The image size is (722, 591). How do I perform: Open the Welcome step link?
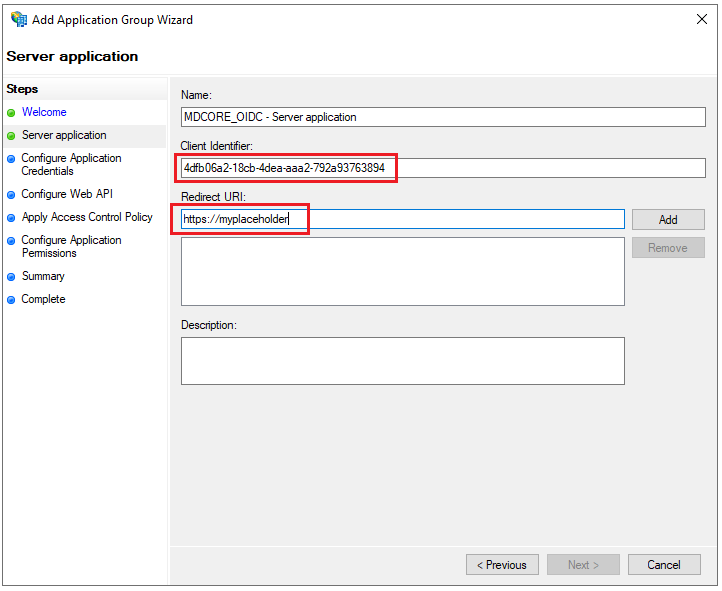[x=44, y=112]
